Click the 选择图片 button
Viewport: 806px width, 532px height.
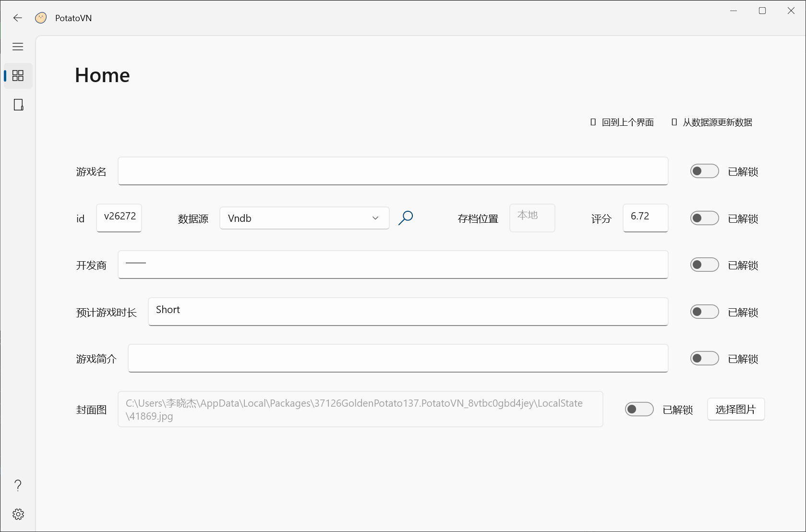click(736, 409)
